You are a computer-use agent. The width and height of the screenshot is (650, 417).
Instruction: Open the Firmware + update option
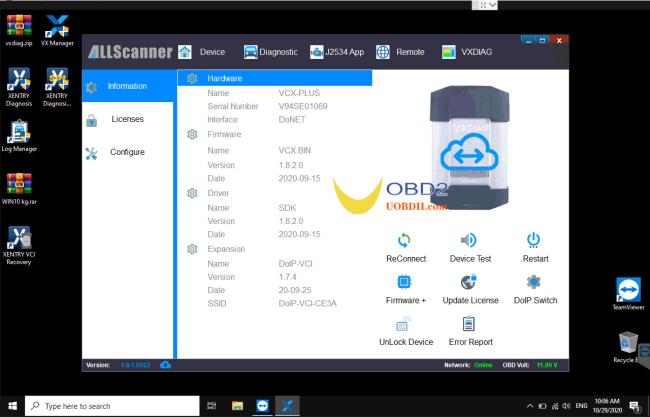[x=405, y=283]
